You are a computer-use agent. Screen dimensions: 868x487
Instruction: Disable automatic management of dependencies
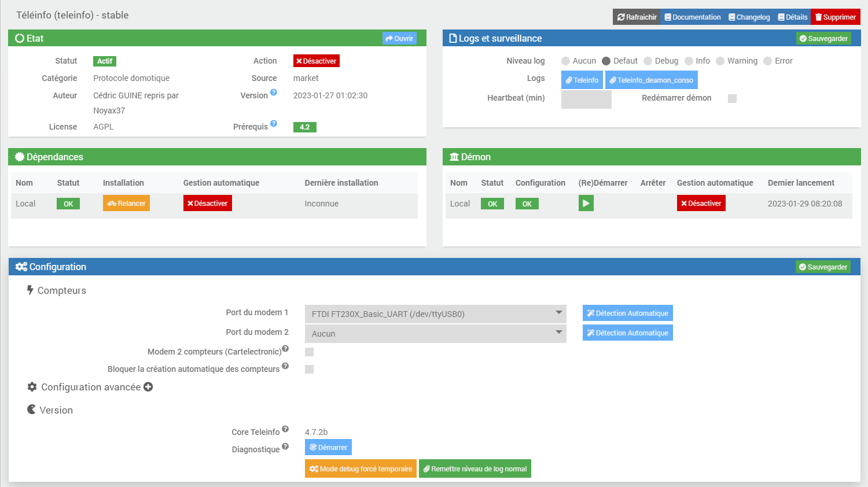[x=208, y=204]
